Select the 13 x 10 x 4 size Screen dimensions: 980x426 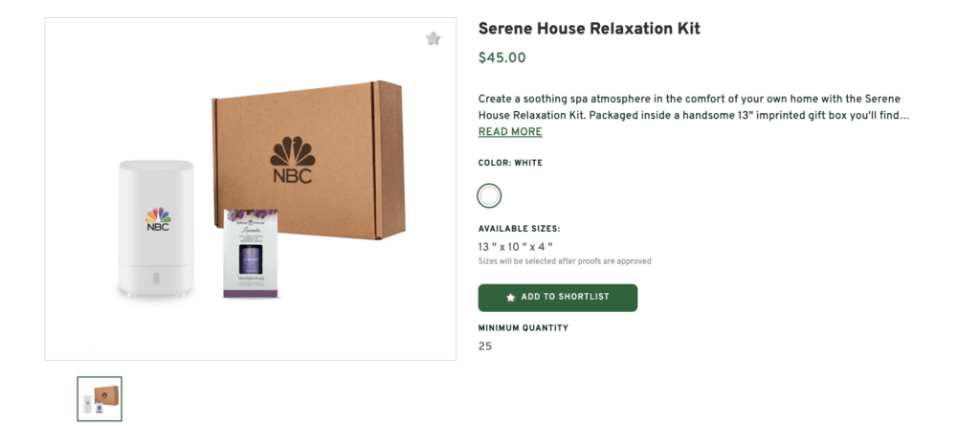click(x=516, y=247)
